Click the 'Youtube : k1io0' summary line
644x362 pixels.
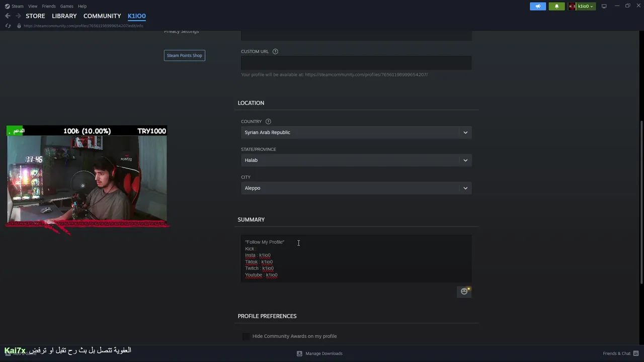tap(261, 275)
